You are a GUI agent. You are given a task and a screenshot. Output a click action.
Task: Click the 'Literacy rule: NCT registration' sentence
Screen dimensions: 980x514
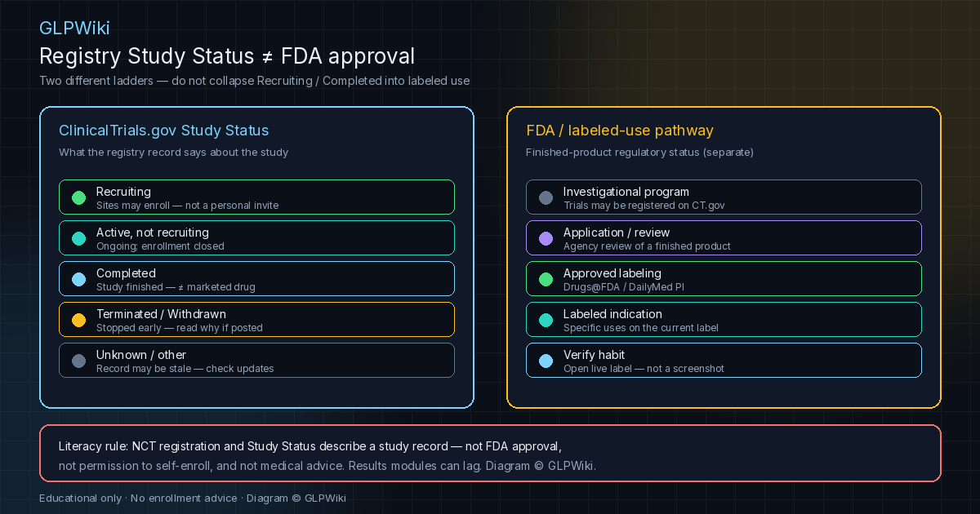[310, 446]
